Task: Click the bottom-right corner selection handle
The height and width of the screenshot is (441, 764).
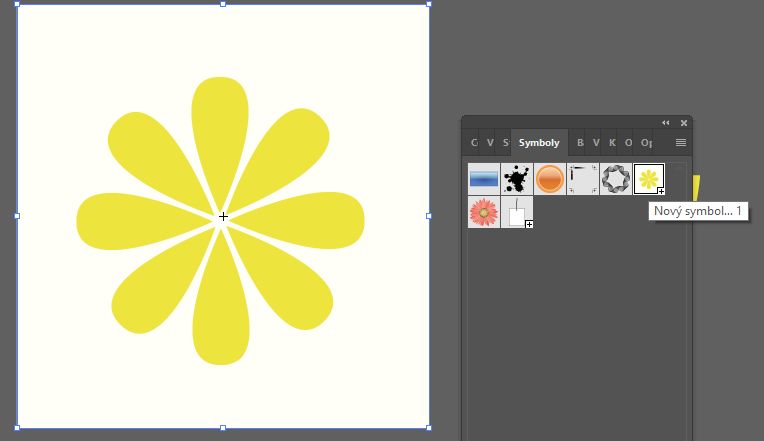Action: [429, 428]
